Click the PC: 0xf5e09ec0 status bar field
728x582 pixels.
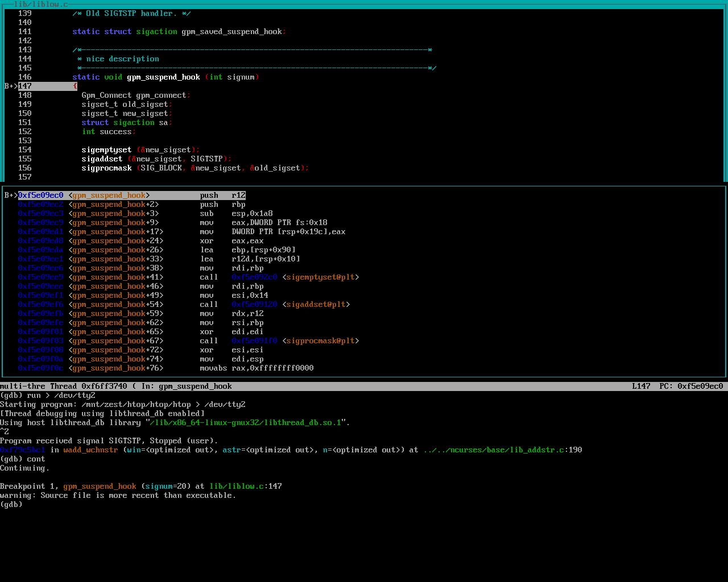[x=691, y=386]
